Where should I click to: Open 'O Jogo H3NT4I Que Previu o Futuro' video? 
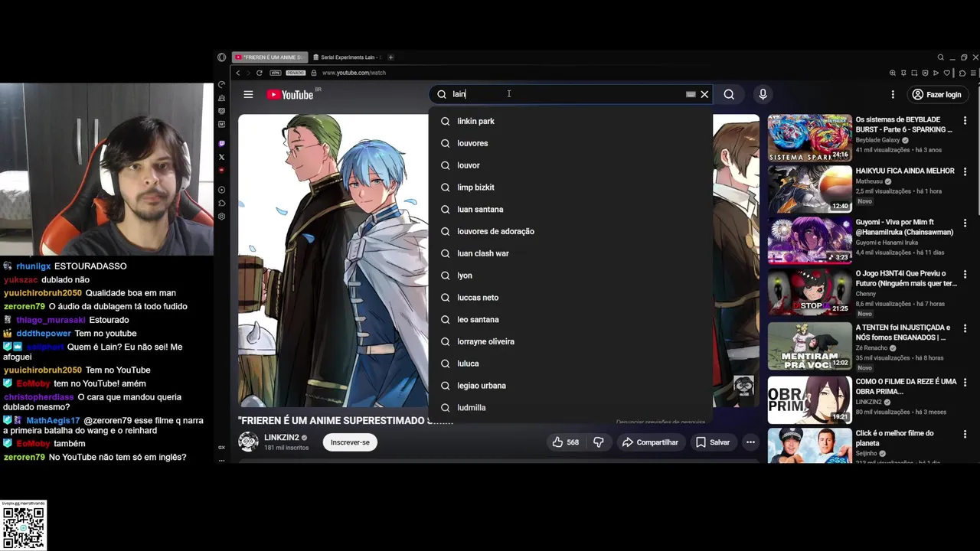pyautogui.click(x=906, y=278)
